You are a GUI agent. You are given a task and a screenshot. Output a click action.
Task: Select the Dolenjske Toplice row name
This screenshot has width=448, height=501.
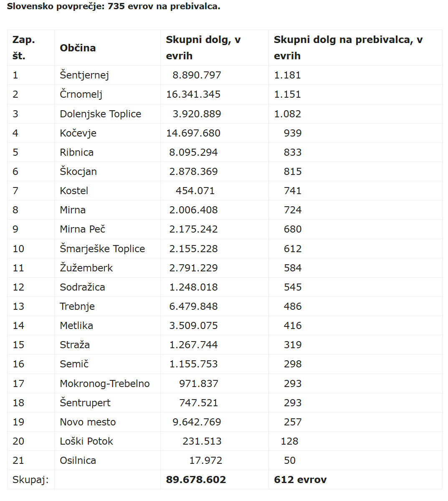tap(100, 114)
